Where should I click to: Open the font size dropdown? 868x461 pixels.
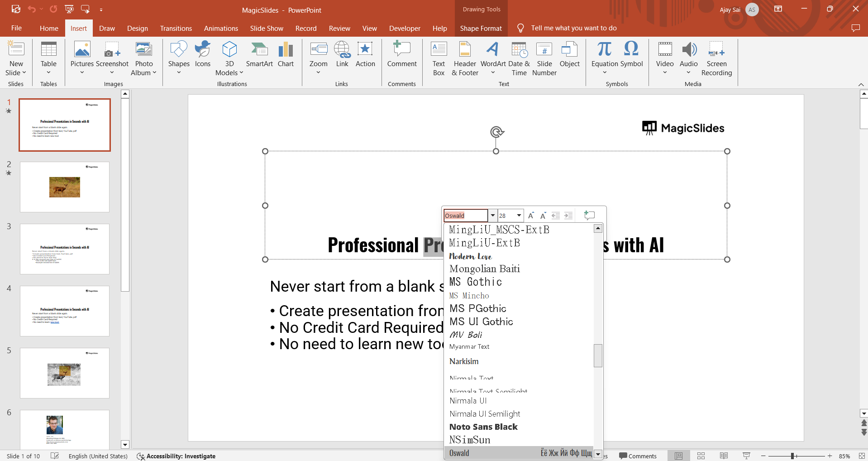[519, 216]
